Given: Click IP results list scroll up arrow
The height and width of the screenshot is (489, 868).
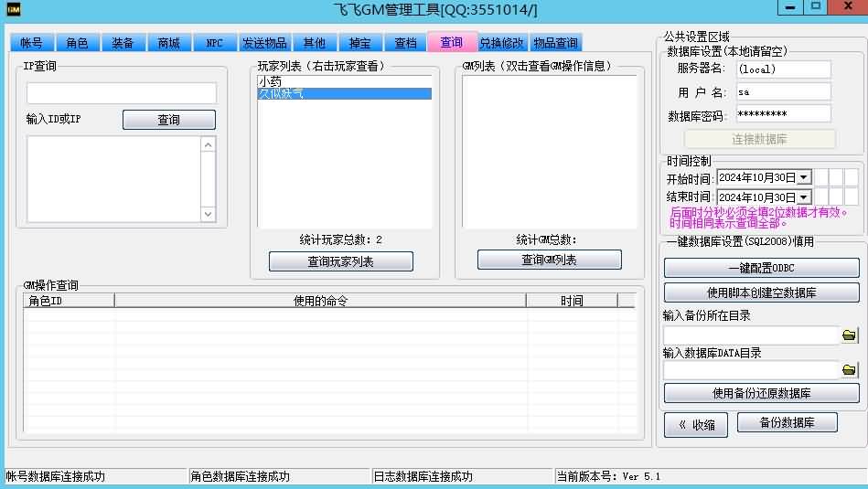Looking at the screenshot, I should point(208,144).
